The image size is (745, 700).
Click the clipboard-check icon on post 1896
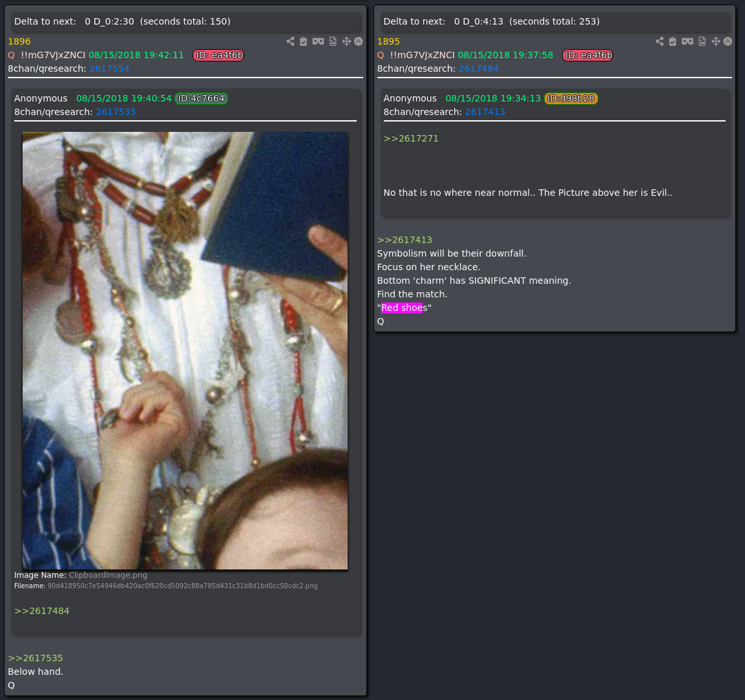[304, 41]
